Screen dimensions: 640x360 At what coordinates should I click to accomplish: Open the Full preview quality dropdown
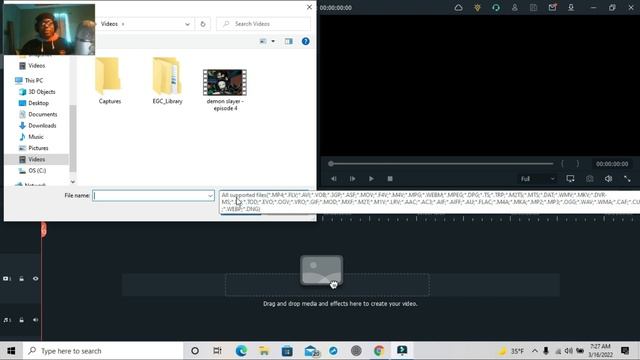coord(538,179)
